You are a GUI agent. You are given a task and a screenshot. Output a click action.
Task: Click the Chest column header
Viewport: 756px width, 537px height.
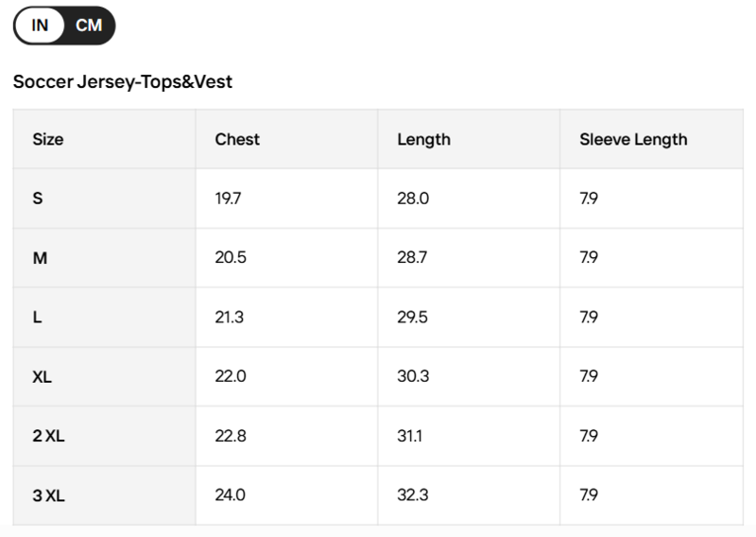237,139
